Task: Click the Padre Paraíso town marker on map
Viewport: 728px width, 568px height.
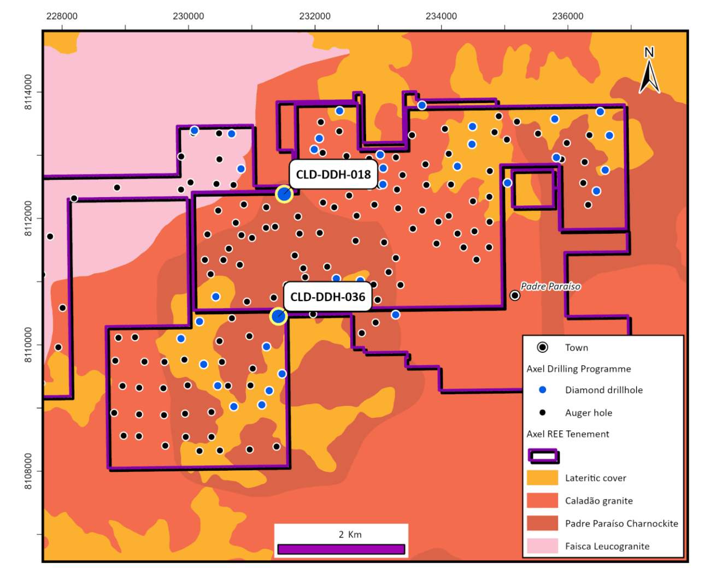Action: (x=514, y=295)
